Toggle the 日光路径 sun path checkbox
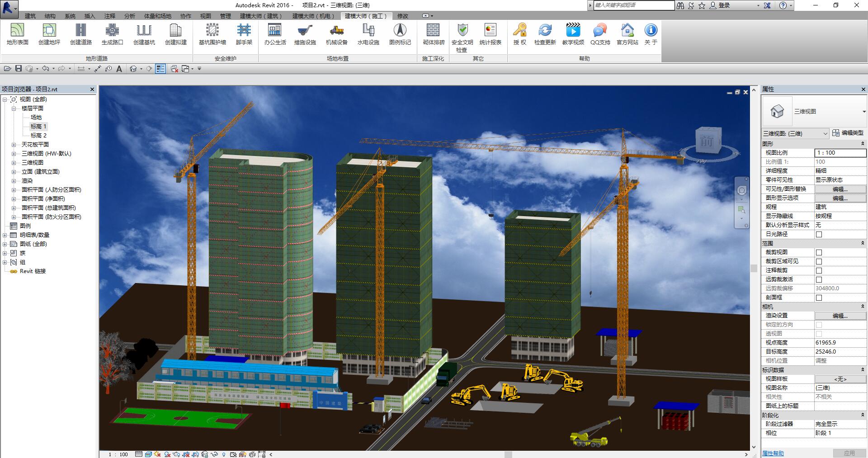The height and width of the screenshot is (458, 868). pyautogui.click(x=819, y=234)
